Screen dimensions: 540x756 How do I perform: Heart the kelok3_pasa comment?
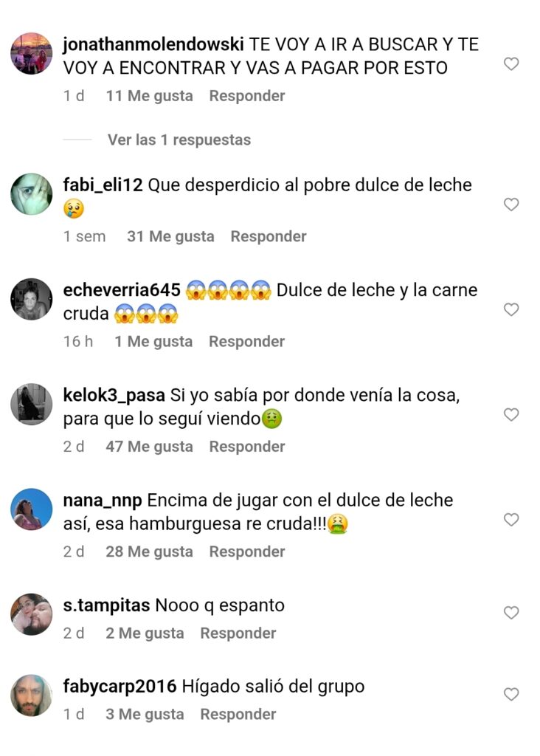[511, 414]
